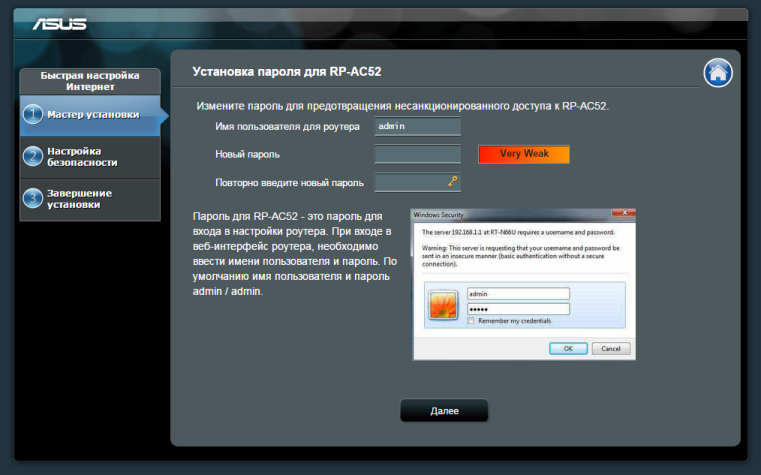761x475 pixels.
Task: Click the Новый пароль label
Action: pos(248,154)
